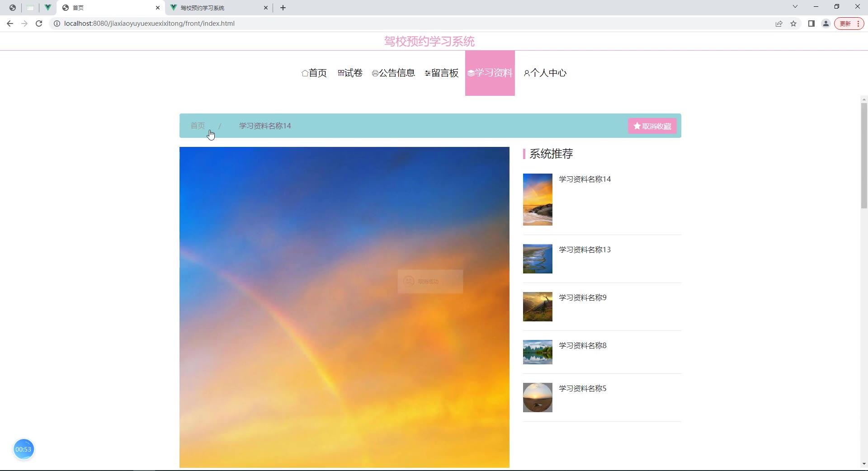Click the address bar URL field
868x471 pixels.
[x=411, y=24]
